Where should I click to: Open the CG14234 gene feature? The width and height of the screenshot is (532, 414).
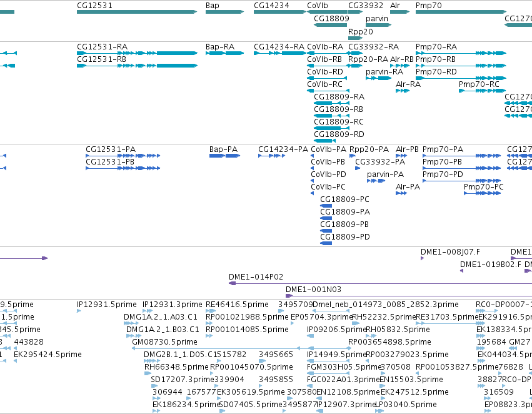(280, 12)
